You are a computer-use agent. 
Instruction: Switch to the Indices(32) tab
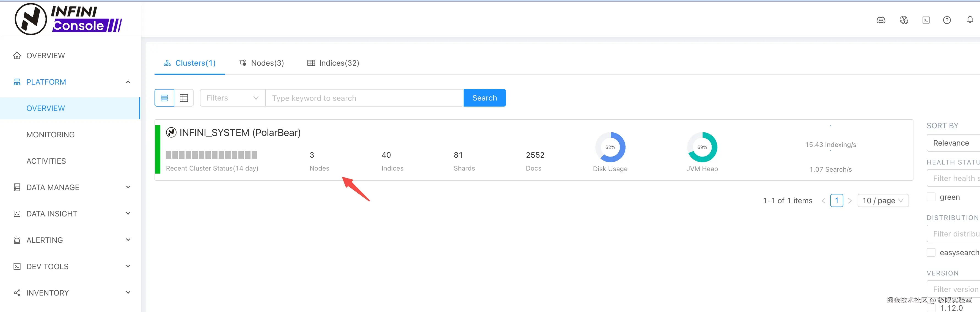333,63
